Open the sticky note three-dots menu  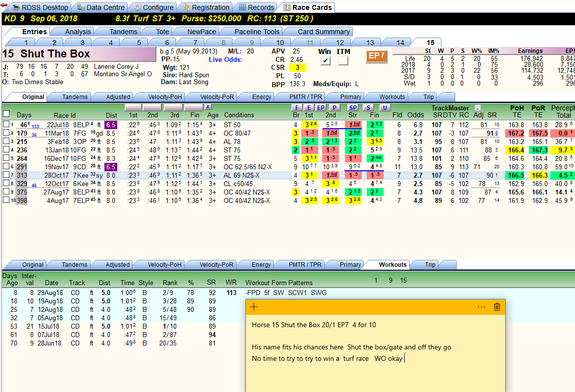click(481, 307)
